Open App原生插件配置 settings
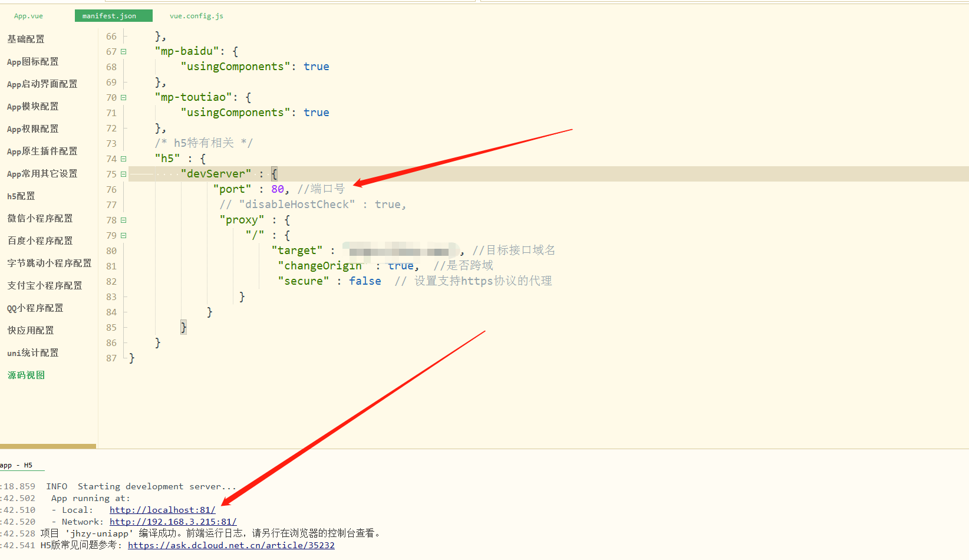Image resolution: width=969 pixels, height=560 pixels. (41, 151)
